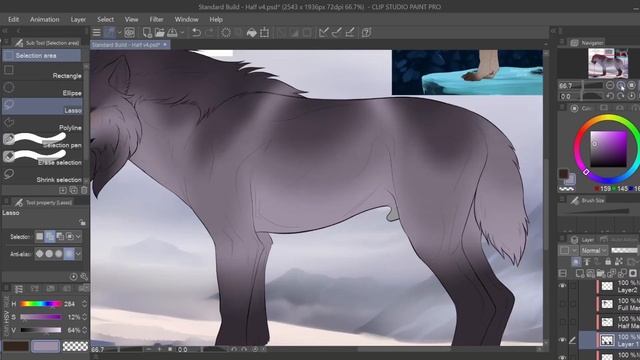Expand the Anti-alias dropdown arrow
The width and height of the screenshot is (640, 360).
tap(78, 254)
